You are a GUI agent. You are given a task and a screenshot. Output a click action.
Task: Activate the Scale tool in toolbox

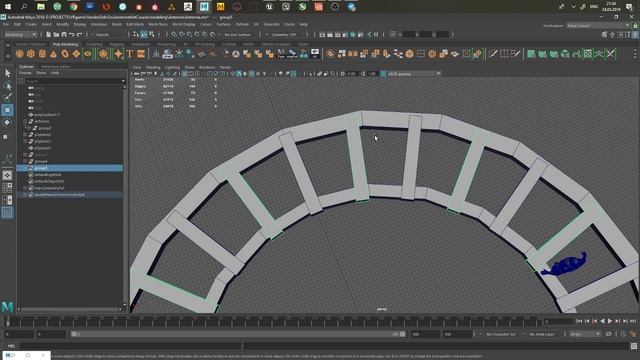tap(6, 137)
